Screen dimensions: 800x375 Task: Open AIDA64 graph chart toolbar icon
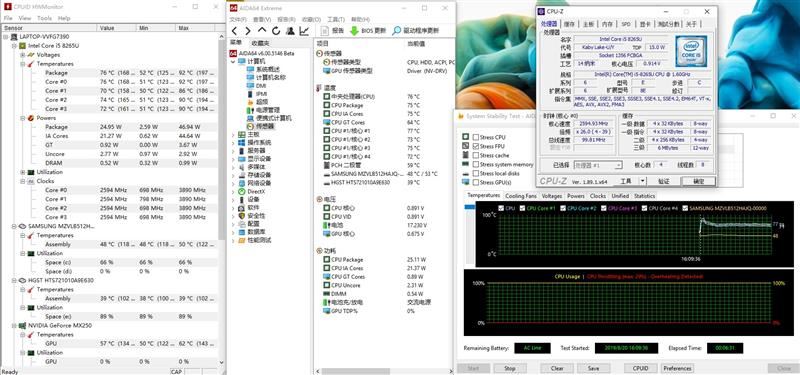pyautogui.click(x=304, y=31)
